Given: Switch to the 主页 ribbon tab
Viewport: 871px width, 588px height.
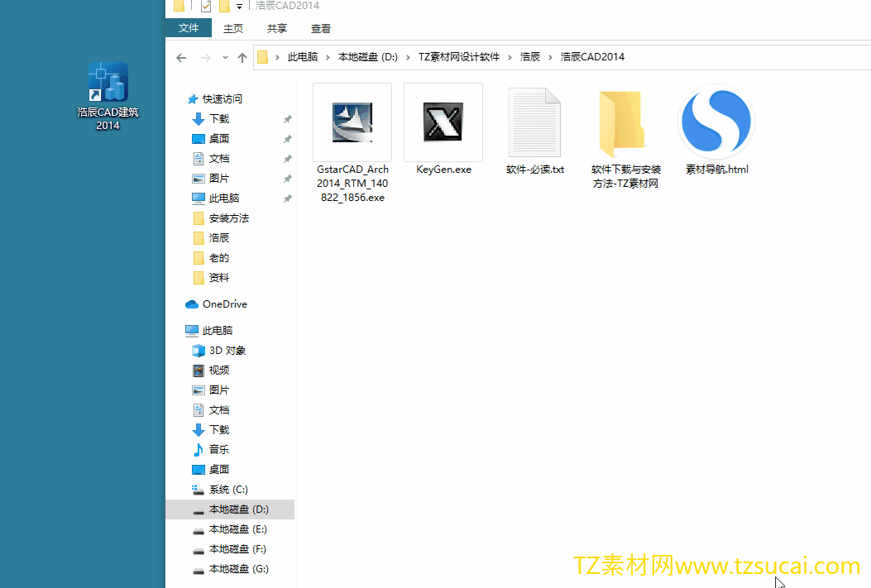Looking at the screenshot, I should [233, 28].
